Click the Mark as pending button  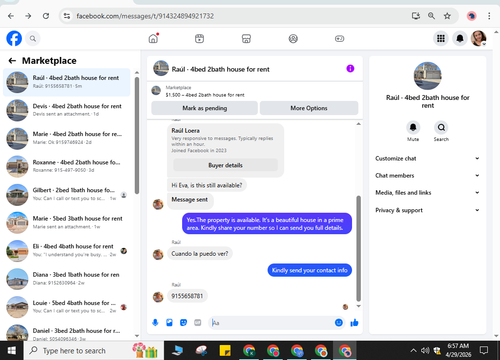204,108
